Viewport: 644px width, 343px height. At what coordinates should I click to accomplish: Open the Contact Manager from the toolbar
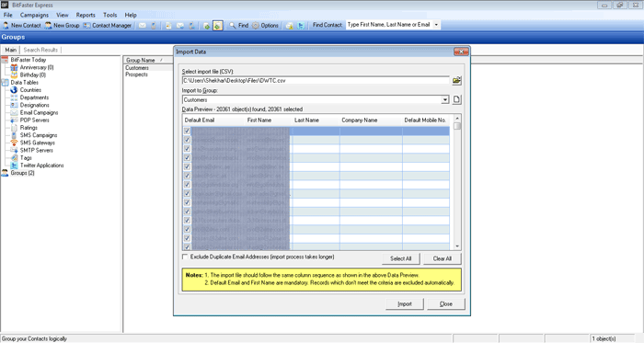(x=108, y=26)
